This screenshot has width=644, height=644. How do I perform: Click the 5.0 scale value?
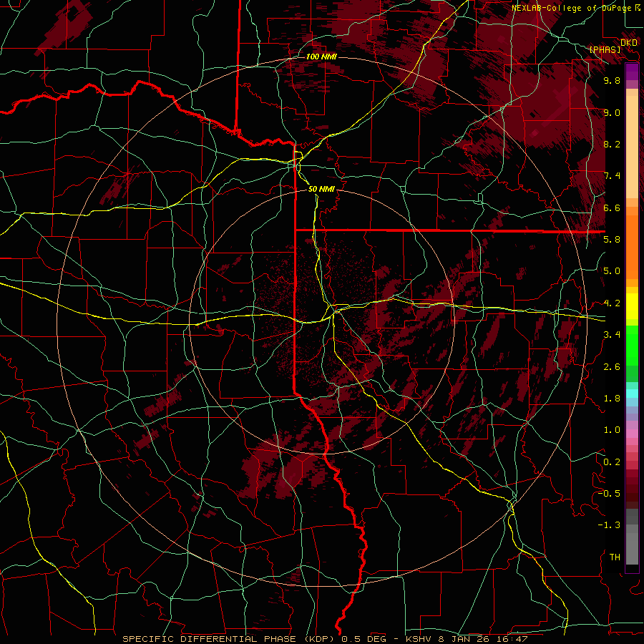point(612,271)
